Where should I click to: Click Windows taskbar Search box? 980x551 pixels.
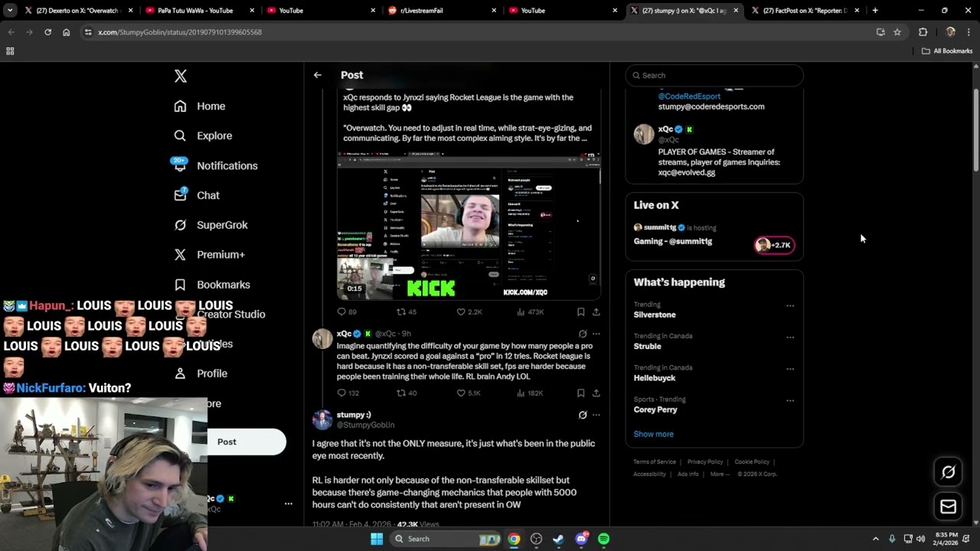[446, 539]
